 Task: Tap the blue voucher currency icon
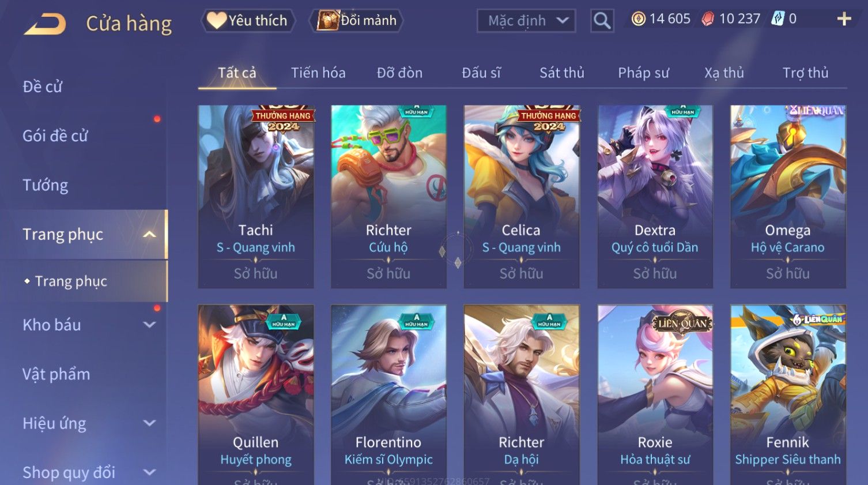coord(778,19)
